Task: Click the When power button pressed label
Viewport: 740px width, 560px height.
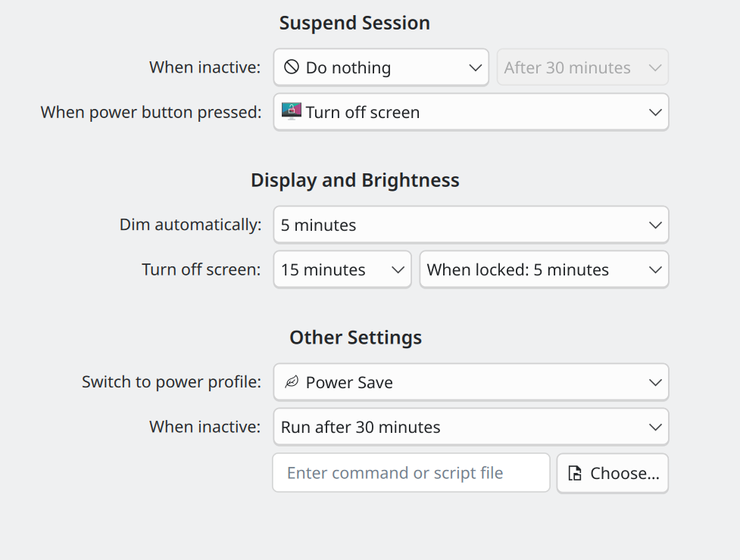Action: click(151, 112)
